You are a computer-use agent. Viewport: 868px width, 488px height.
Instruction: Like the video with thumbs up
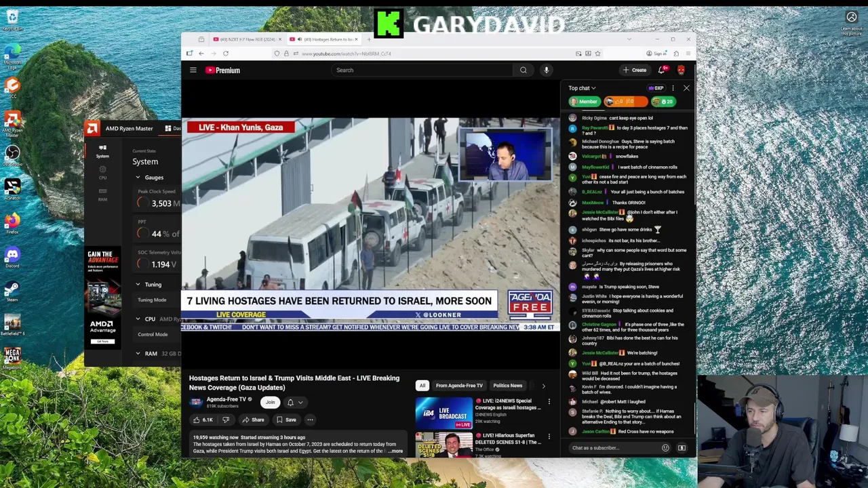tap(203, 420)
